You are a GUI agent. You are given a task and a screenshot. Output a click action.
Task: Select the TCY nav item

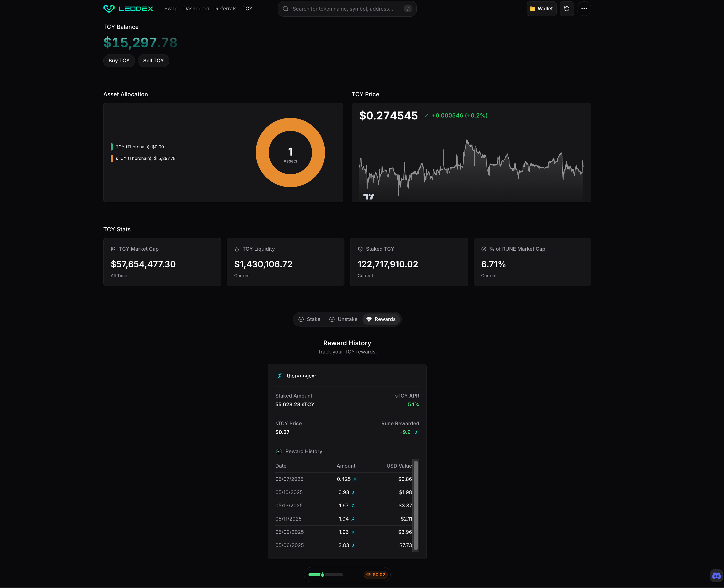pos(247,8)
